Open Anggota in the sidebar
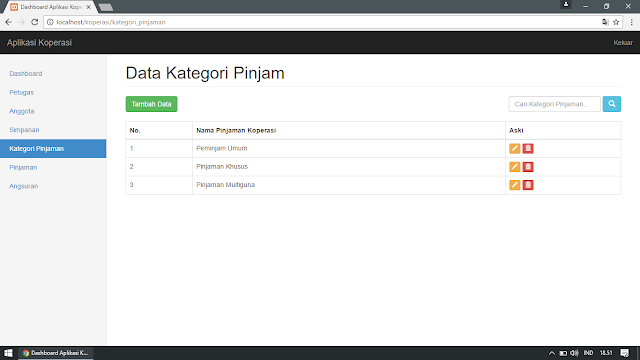 click(x=22, y=111)
